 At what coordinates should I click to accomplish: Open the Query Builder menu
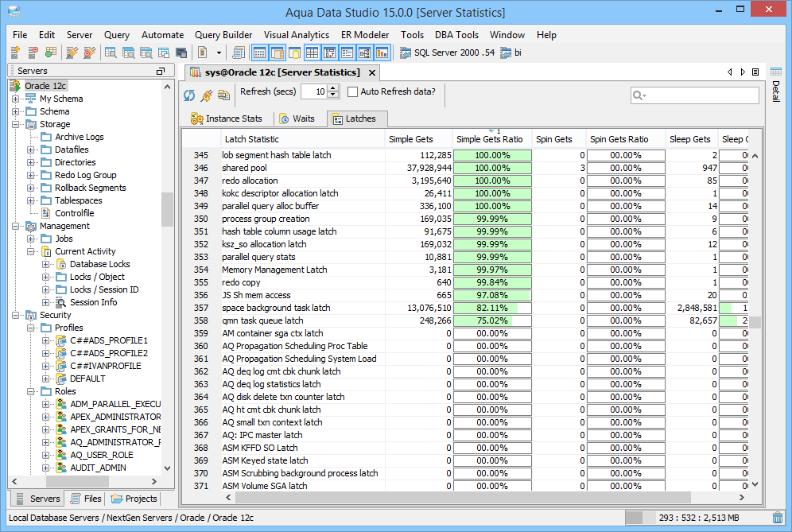[223, 35]
